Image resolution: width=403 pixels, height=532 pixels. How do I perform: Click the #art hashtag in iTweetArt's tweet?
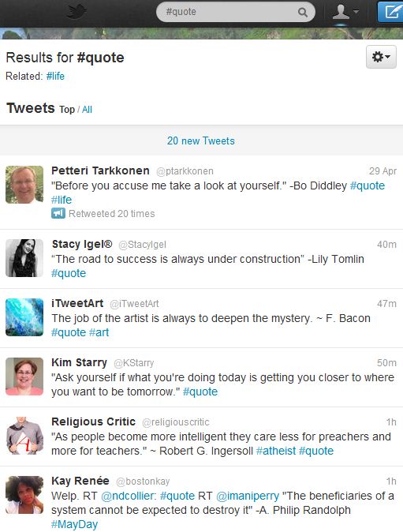(x=99, y=332)
